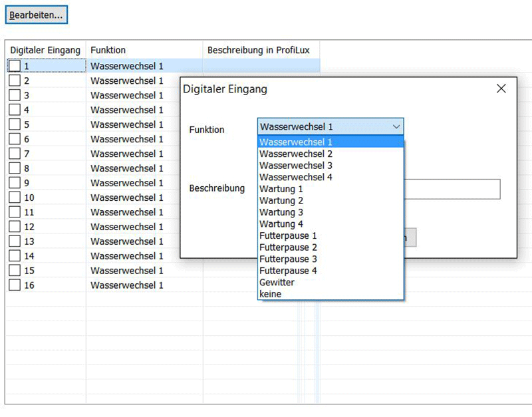
Task: Enable the checkbox for digital input 10
Action: coord(15,198)
